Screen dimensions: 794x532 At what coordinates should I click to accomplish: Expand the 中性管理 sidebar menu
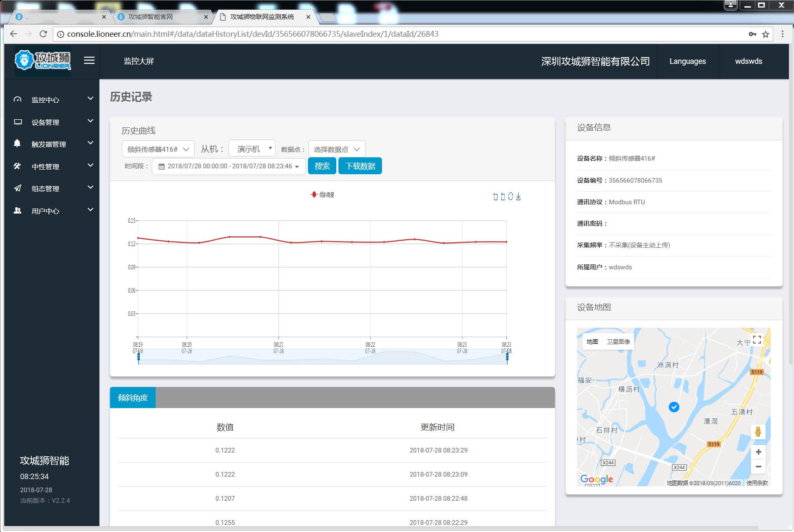tap(52, 166)
